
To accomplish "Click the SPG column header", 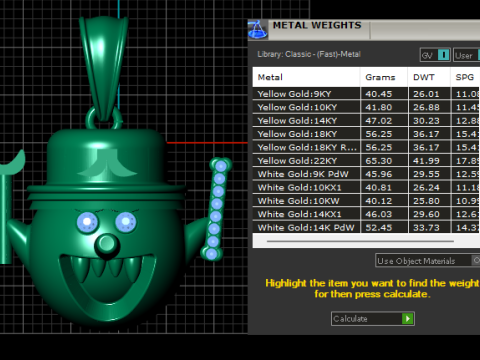I will click(465, 77).
